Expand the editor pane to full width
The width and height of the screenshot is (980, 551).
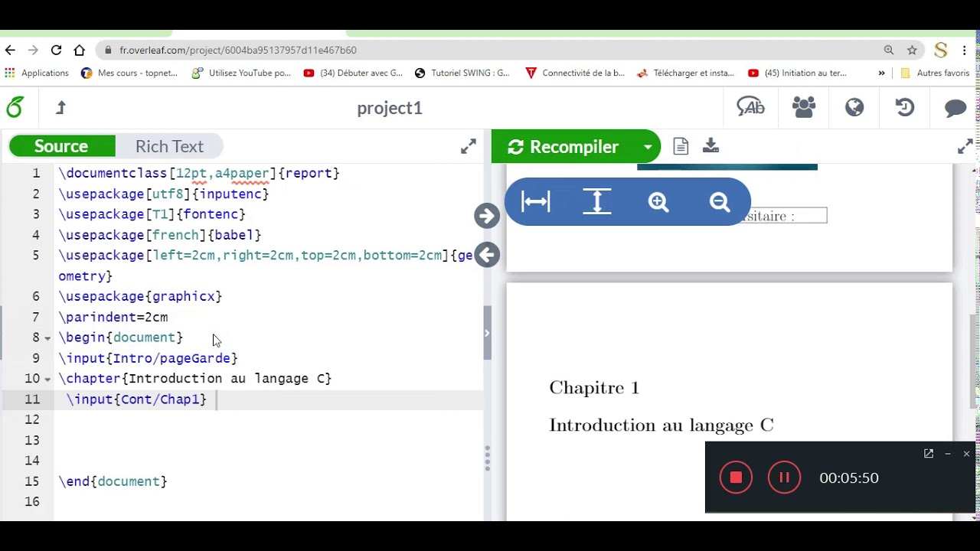[x=469, y=146]
